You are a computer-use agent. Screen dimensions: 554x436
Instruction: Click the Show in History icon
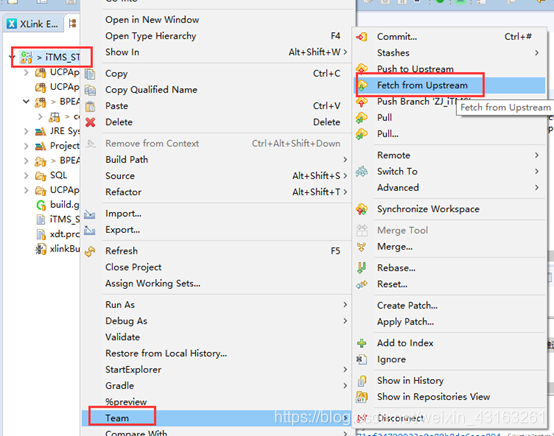point(362,381)
